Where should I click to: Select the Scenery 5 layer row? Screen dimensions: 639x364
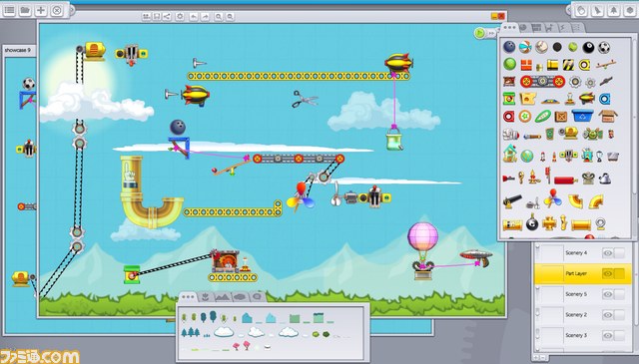[583, 294]
